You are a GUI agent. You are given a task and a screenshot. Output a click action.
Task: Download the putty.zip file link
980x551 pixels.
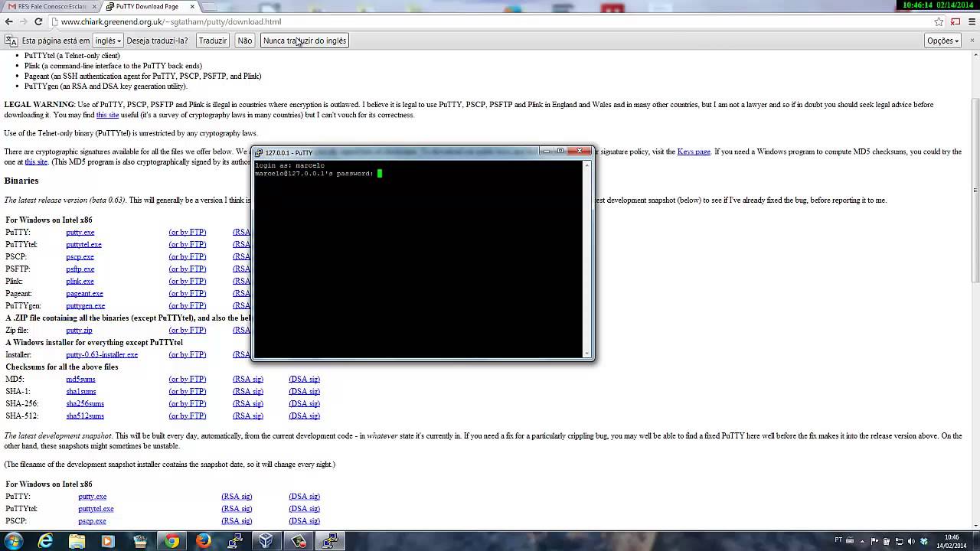coord(79,330)
